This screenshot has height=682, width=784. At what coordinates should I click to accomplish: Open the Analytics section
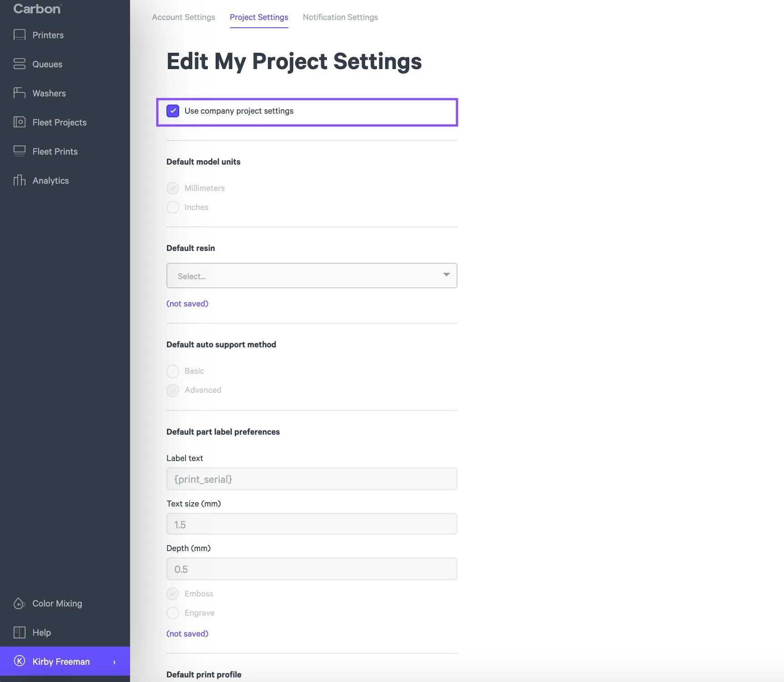[x=51, y=181]
